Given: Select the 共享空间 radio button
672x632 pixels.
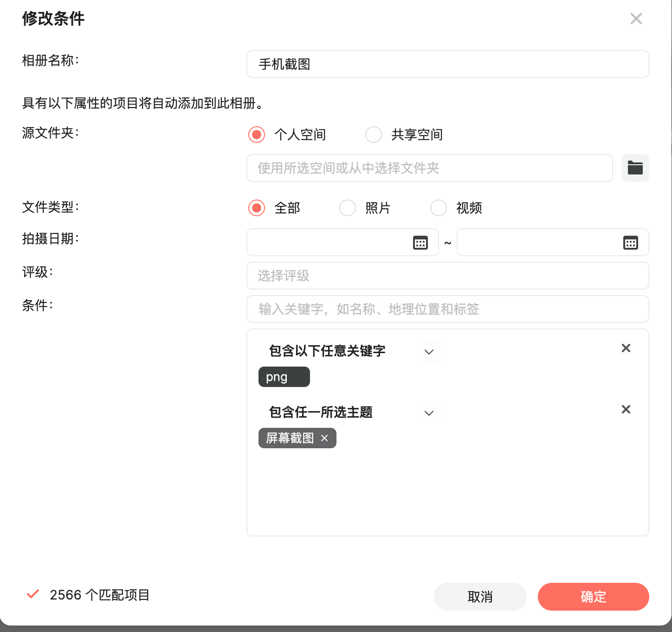Looking at the screenshot, I should click(x=374, y=135).
